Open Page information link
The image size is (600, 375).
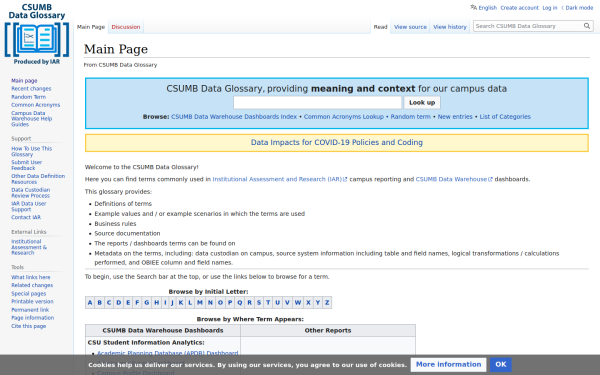(x=33, y=318)
